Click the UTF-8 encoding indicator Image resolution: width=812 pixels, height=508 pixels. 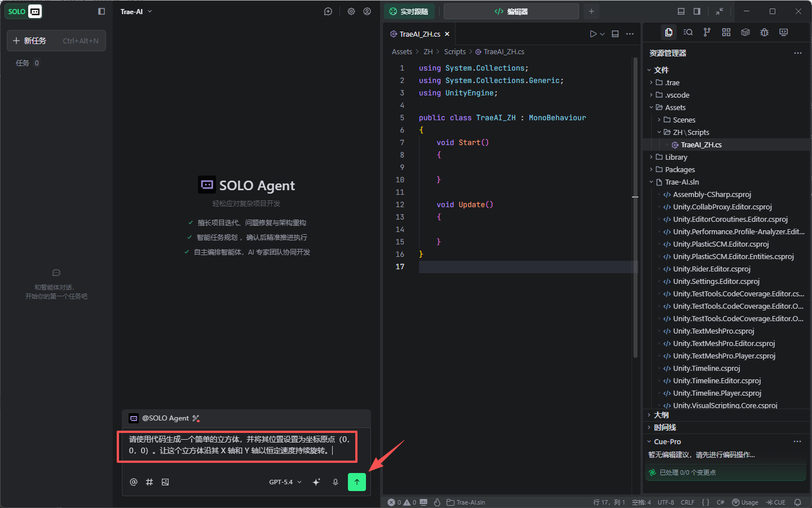pyautogui.click(x=666, y=502)
